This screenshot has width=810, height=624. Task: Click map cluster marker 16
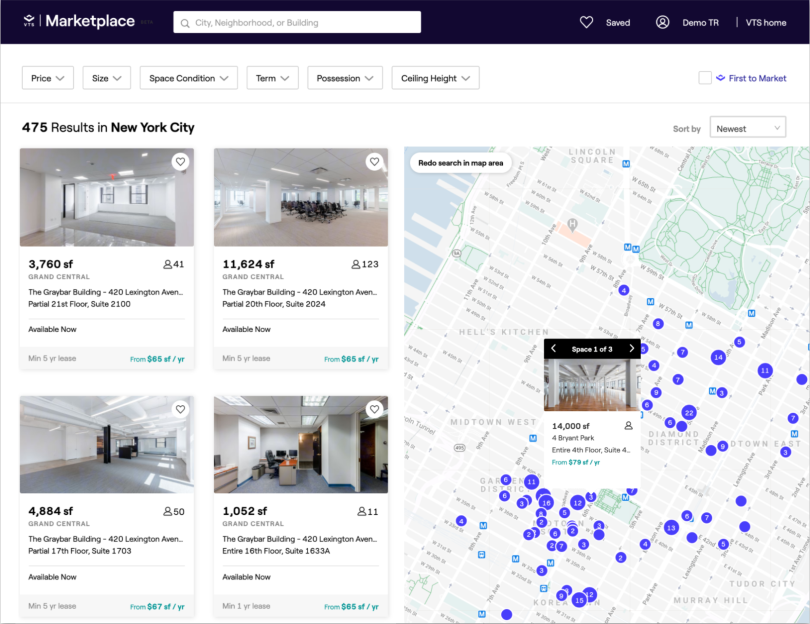(546, 502)
